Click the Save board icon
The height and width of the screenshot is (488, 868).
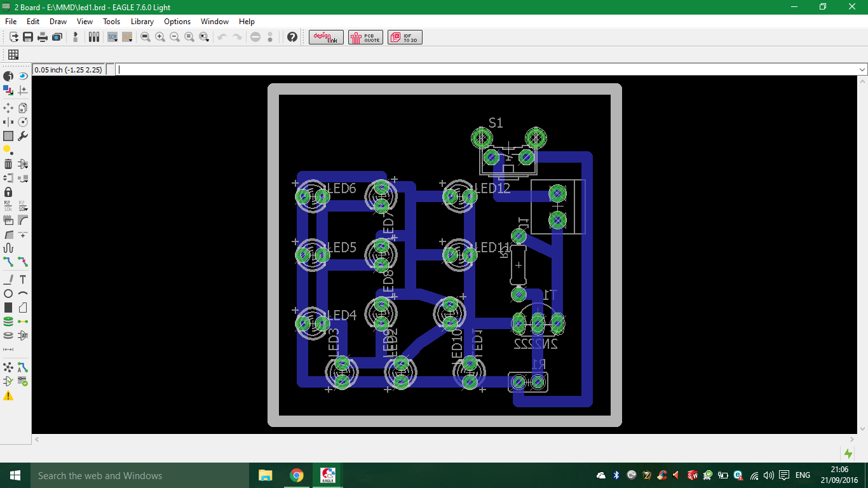(28, 37)
